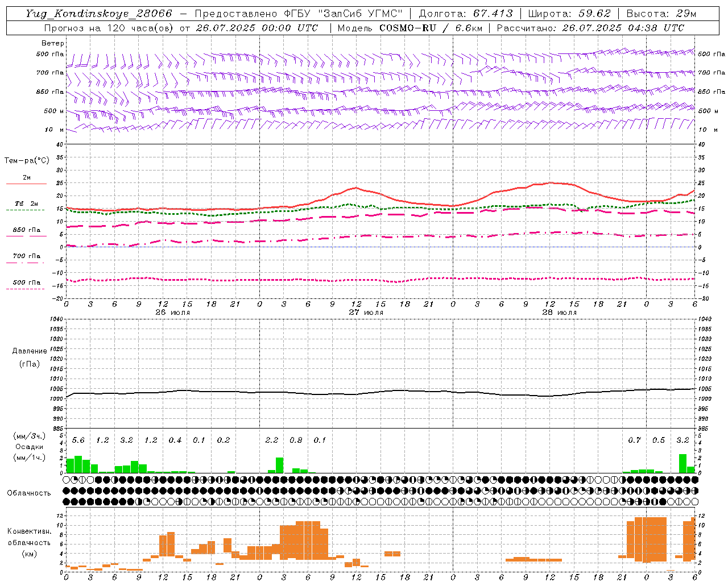Click the 0.5 precipitation total value

659,440
